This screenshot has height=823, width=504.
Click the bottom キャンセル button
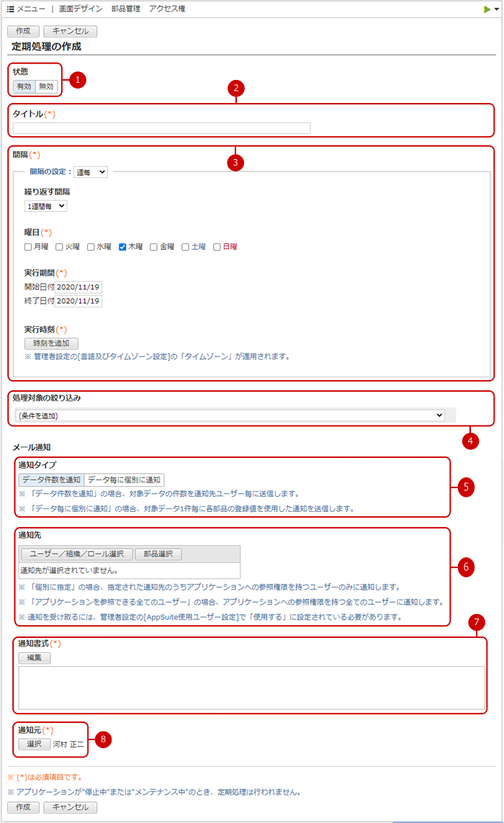71,807
